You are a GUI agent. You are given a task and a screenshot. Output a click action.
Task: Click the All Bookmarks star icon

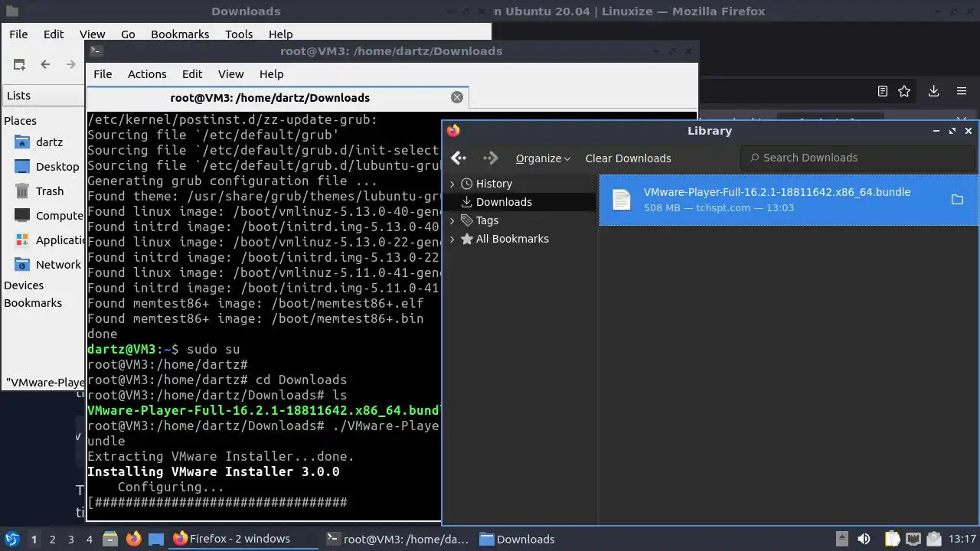point(466,239)
